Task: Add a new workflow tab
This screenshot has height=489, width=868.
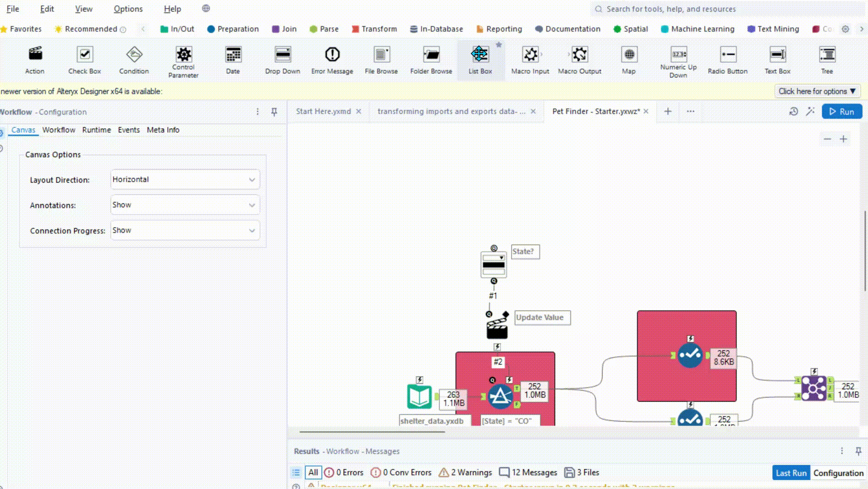Action: (668, 111)
